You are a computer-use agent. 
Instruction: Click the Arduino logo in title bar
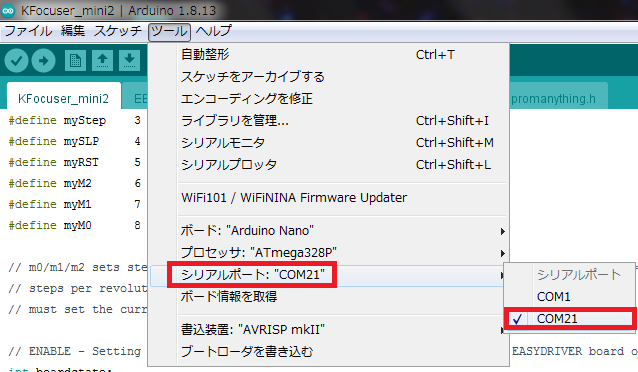coord(8,11)
